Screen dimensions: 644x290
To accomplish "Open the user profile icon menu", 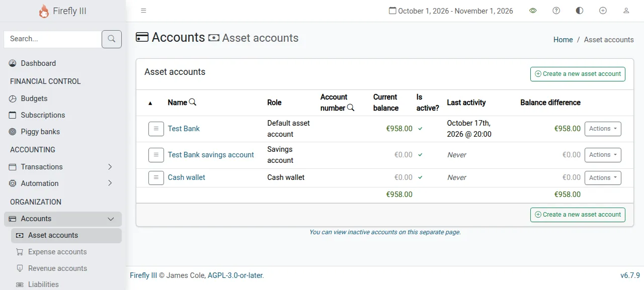I will pyautogui.click(x=626, y=11).
